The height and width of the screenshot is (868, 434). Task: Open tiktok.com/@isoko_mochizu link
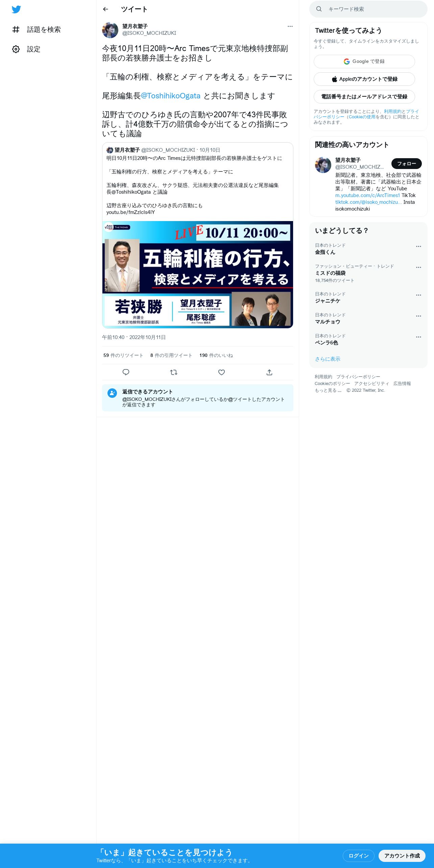click(x=368, y=202)
